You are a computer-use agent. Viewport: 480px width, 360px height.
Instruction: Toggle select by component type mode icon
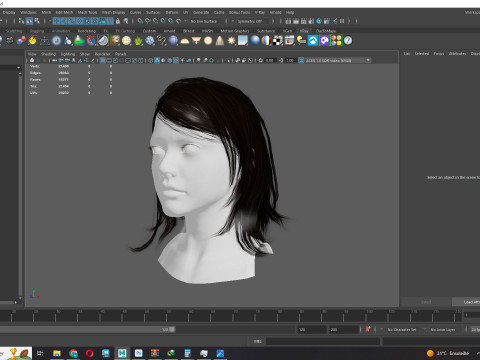click(x=37, y=21)
